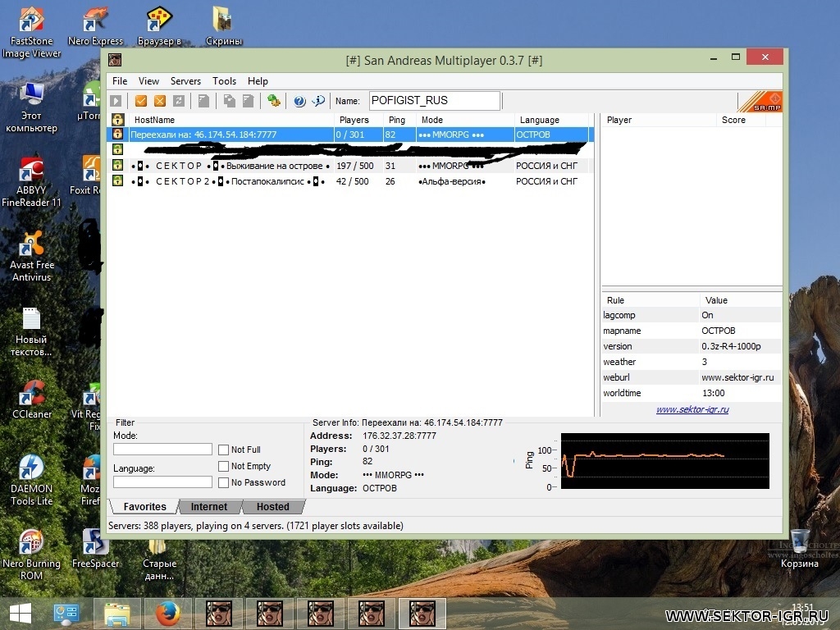Click the Delete Server orange X icon

click(x=160, y=101)
